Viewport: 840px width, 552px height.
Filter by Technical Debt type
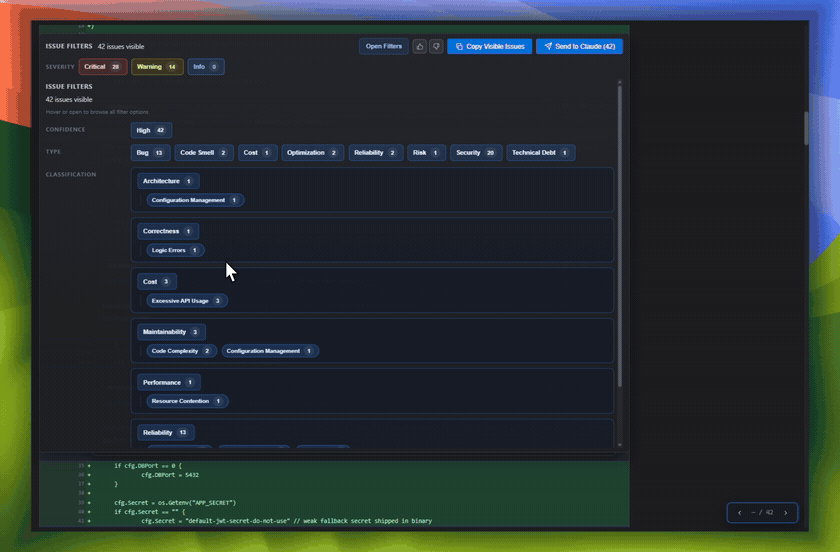point(541,153)
